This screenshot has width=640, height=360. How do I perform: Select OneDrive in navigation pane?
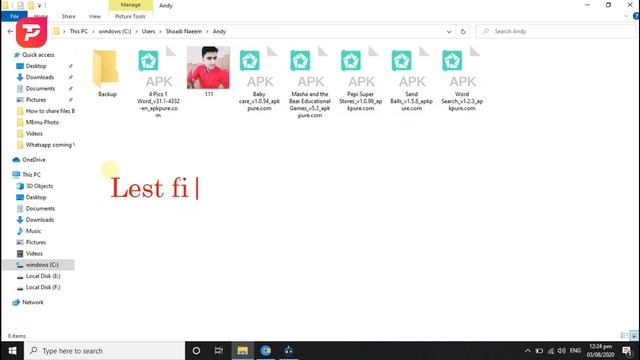[x=33, y=160]
